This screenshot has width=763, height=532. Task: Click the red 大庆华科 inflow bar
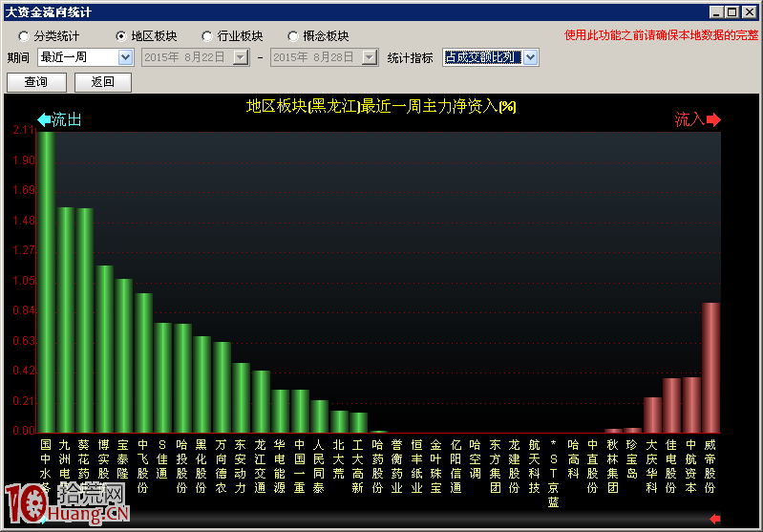pos(652,415)
